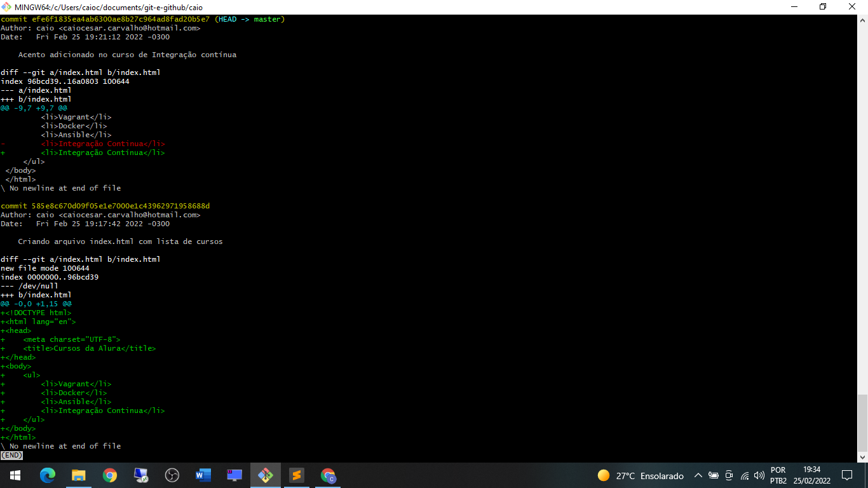Screen dimensions: 868x488
Task: Open clock showing 19:34 25/02/2022
Action: [811, 475]
